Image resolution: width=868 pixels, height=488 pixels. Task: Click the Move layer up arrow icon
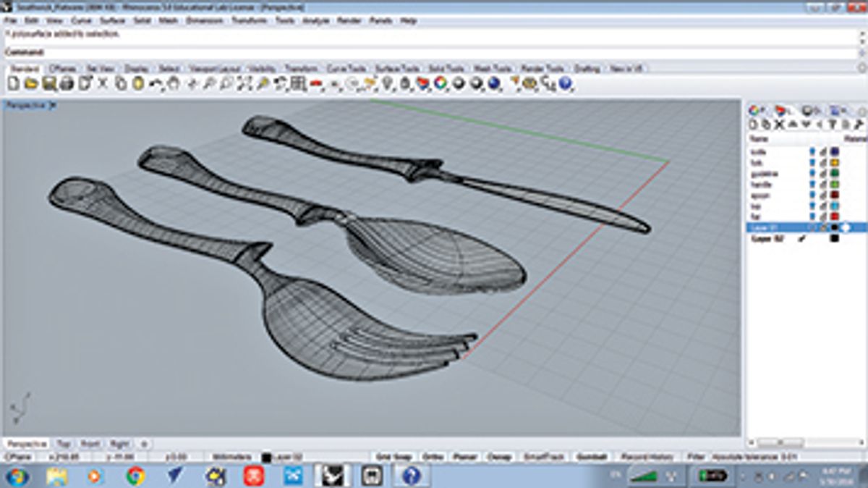pos(793,125)
